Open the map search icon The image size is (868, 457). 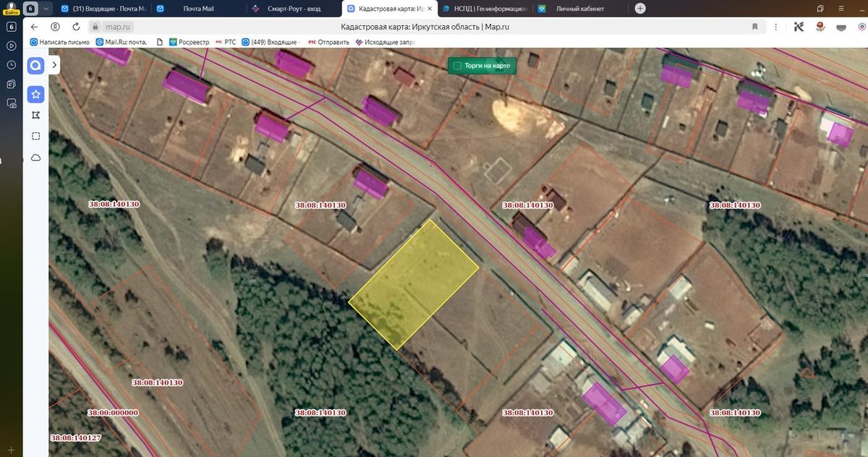(35, 66)
